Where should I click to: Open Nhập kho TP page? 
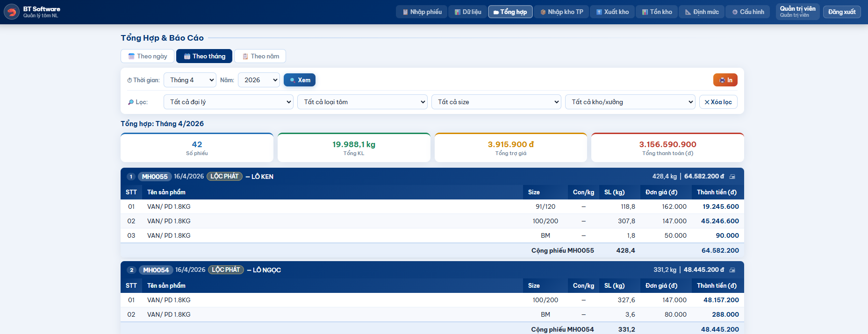pyautogui.click(x=561, y=12)
